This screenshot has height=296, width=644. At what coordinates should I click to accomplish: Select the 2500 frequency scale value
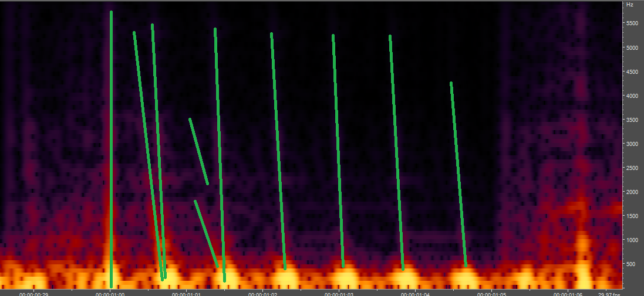pyautogui.click(x=632, y=168)
